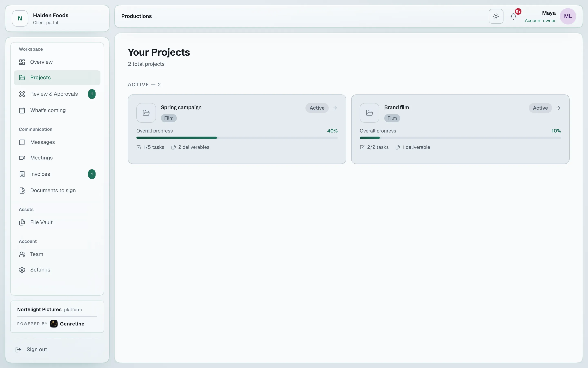Select Review & Approvals menu item
The image size is (588, 368).
pyautogui.click(x=57, y=94)
